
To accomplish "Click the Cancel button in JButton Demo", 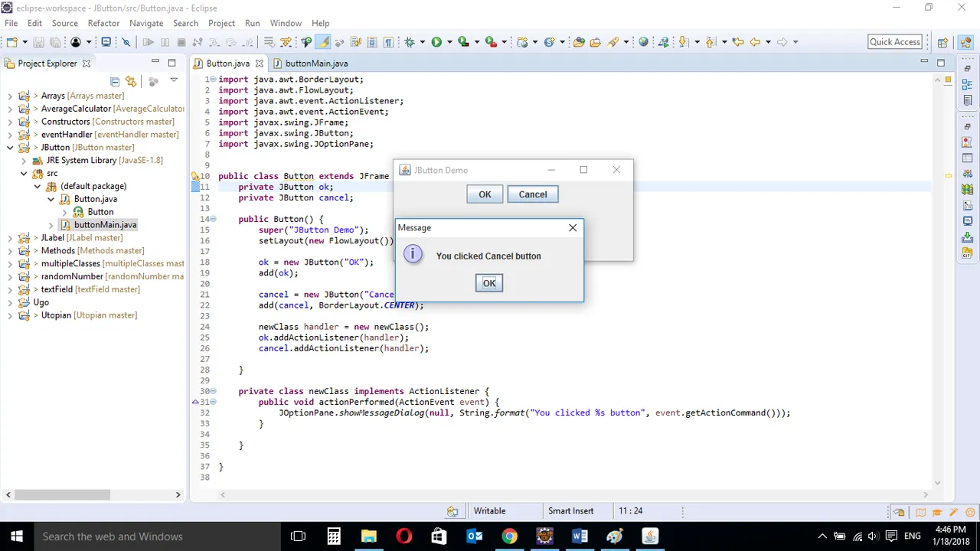I will click(x=533, y=194).
